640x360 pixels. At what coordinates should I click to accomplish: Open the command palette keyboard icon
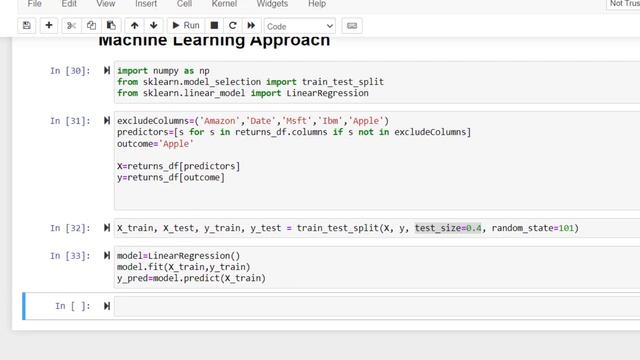pos(352,26)
